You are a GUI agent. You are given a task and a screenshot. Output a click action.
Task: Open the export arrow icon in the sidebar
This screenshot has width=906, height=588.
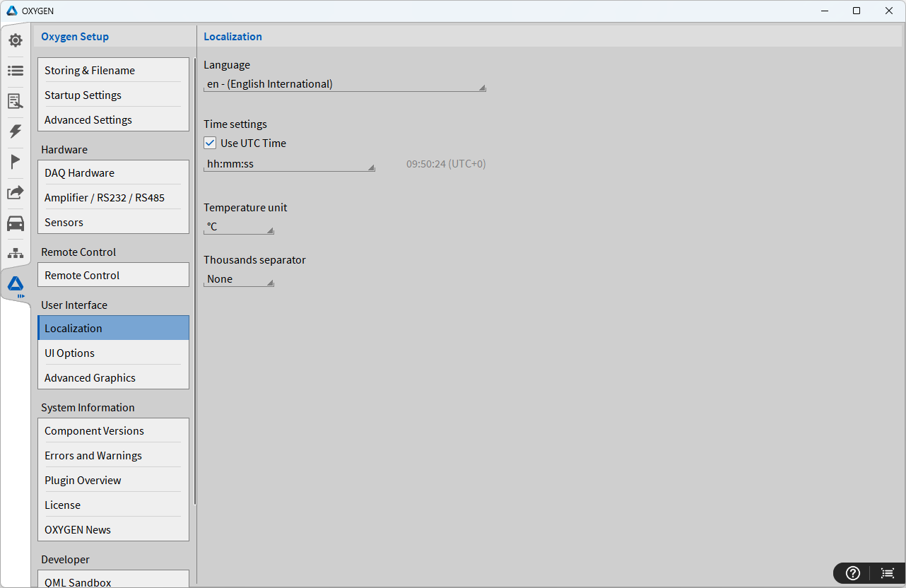[16, 192]
